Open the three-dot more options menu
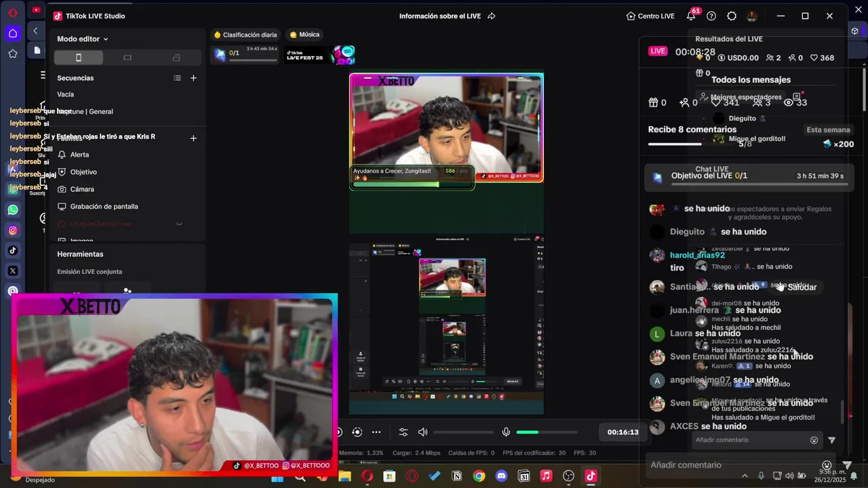Screen dimensions: 868x488 point(376,432)
